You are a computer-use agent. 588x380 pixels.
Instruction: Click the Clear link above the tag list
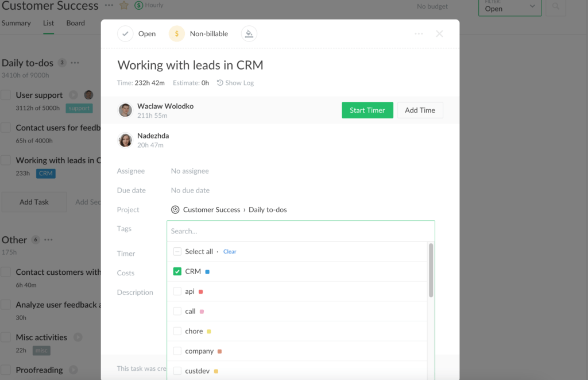229,251
